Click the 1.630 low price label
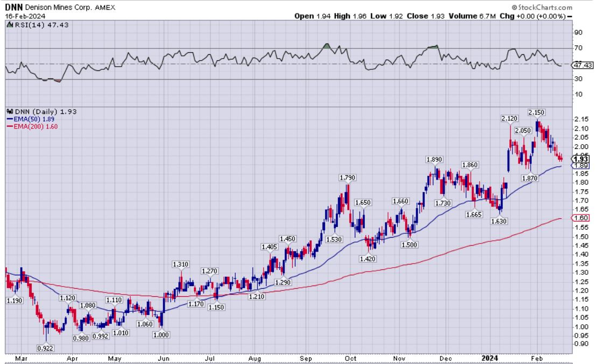The width and height of the screenshot is (598, 364). [499, 221]
